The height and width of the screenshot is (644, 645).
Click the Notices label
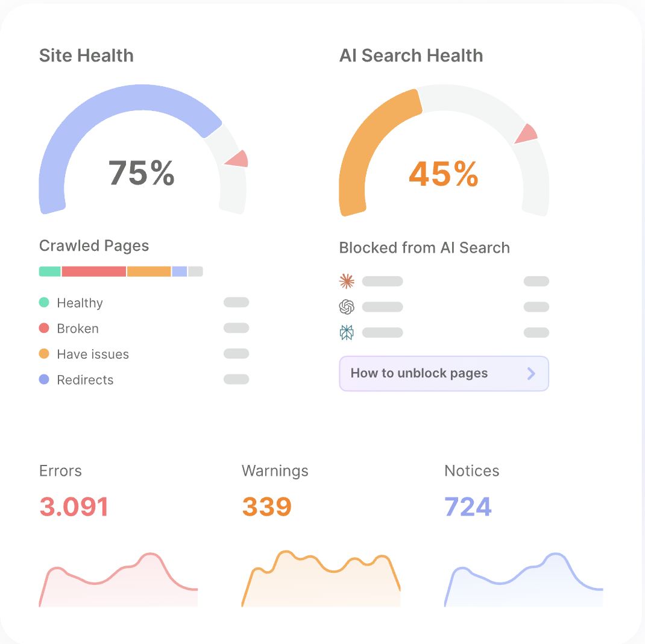(472, 471)
